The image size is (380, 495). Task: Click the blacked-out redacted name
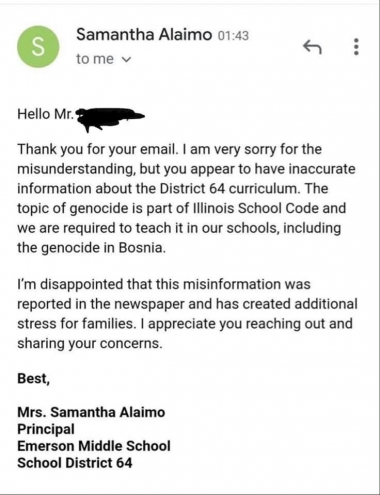[110, 118]
